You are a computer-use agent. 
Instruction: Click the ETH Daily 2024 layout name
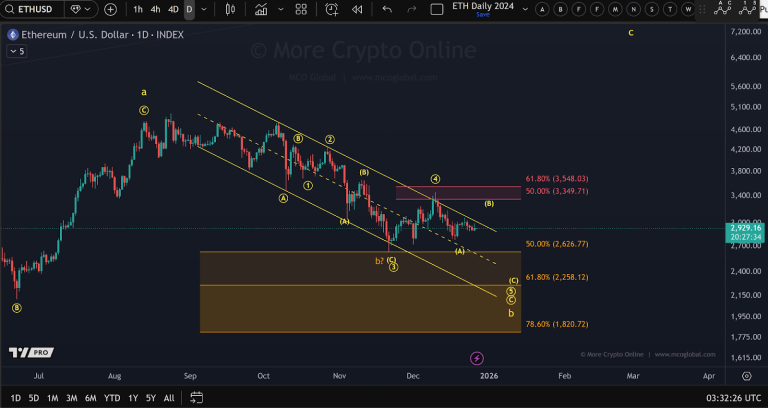[x=482, y=6]
